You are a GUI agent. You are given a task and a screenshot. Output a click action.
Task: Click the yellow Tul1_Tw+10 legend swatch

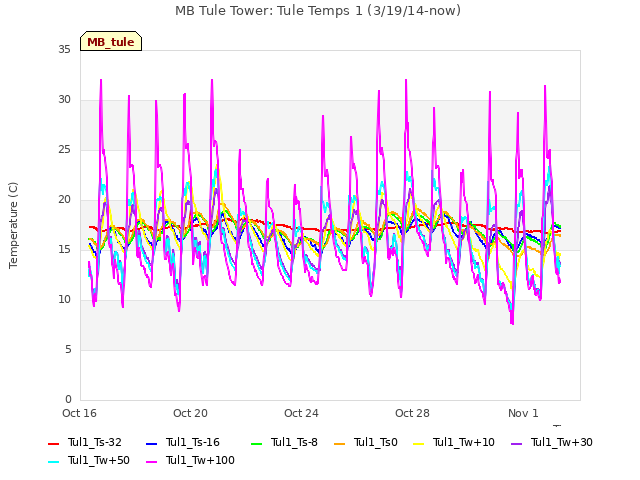coord(419,444)
